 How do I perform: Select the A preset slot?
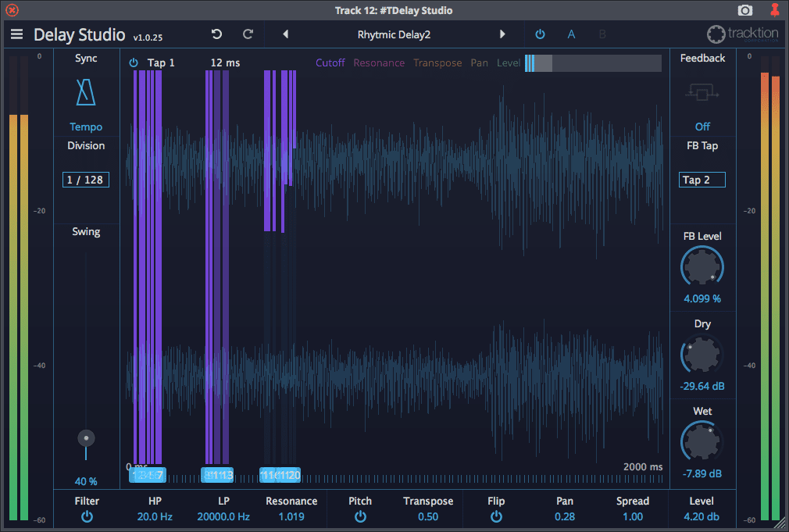click(x=571, y=34)
